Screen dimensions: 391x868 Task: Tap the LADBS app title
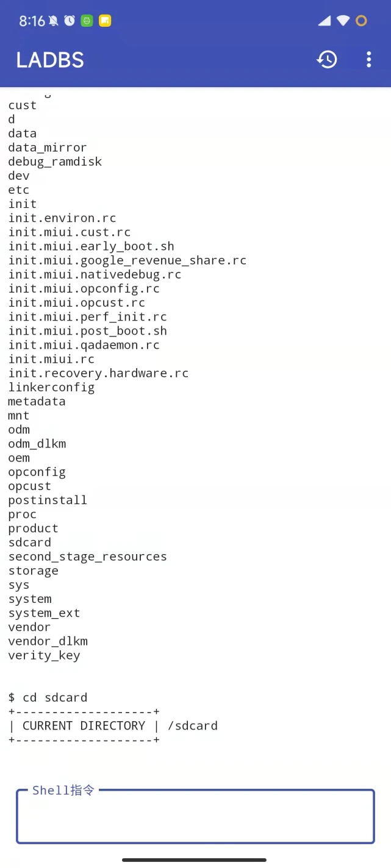tap(50, 60)
